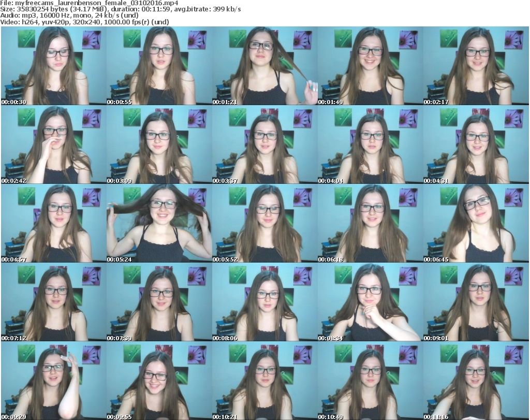Choose the thumbnail at 00:07:39
The height and width of the screenshot is (420, 530).
click(159, 302)
